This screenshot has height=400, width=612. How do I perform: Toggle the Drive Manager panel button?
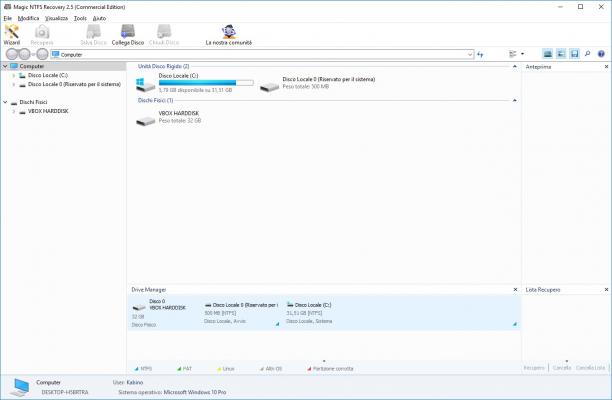tap(548, 54)
